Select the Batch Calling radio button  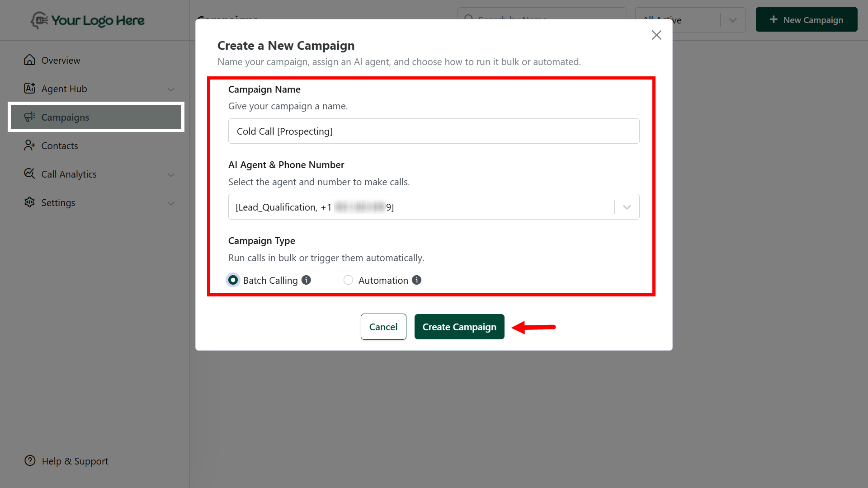(x=233, y=280)
